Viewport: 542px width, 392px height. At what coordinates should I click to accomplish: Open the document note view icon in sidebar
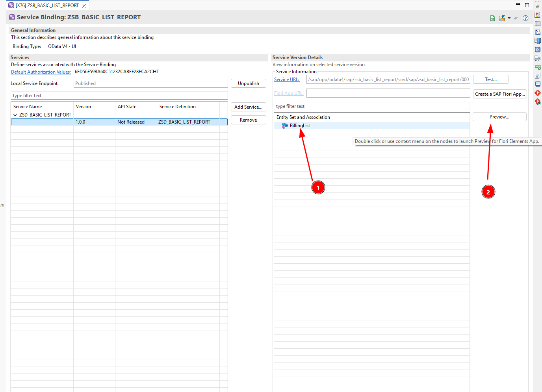pos(538,76)
